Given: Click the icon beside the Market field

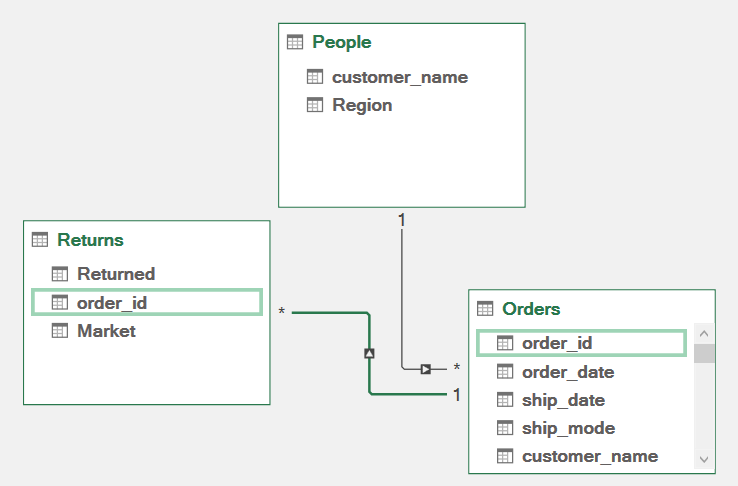Looking at the screenshot, I should (x=60, y=331).
